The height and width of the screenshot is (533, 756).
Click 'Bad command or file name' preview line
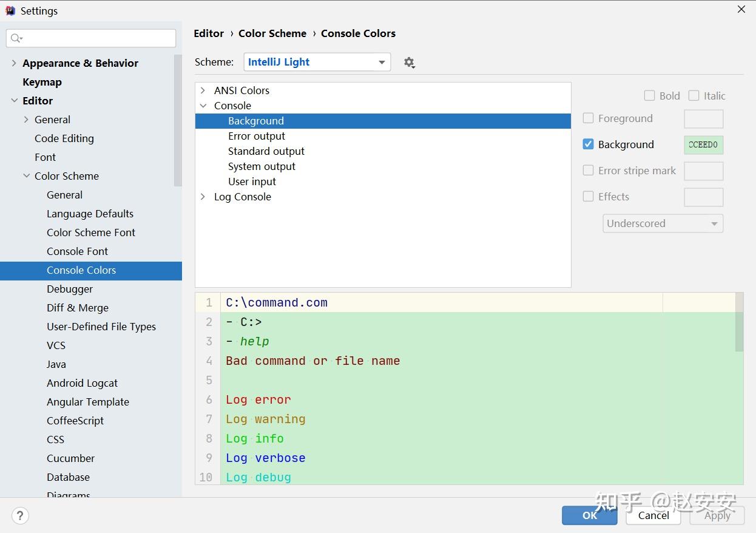[313, 361]
